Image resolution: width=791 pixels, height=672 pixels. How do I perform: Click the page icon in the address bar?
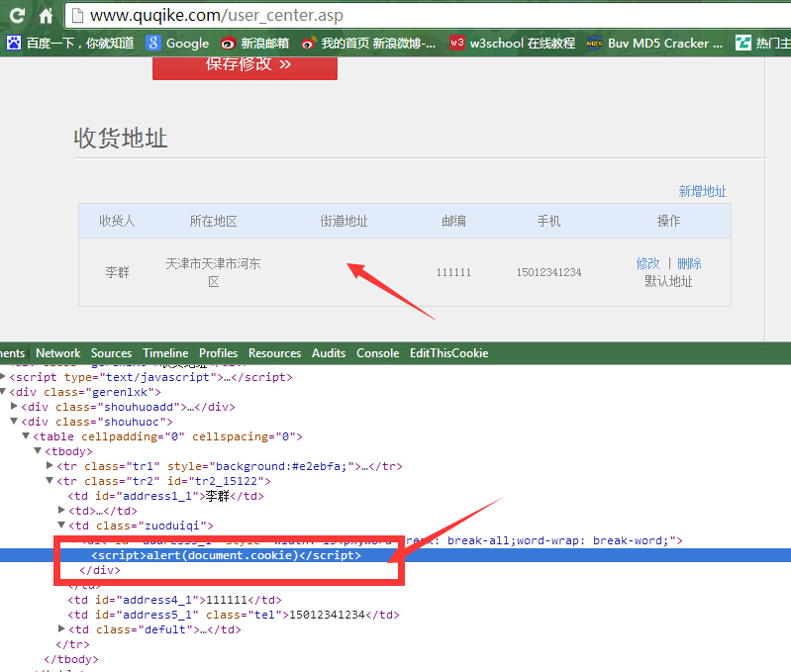[x=77, y=16]
